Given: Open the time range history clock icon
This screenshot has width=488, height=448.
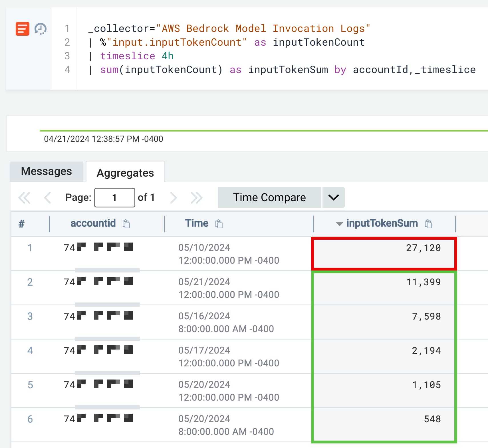Looking at the screenshot, I should pyautogui.click(x=40, y=29).
